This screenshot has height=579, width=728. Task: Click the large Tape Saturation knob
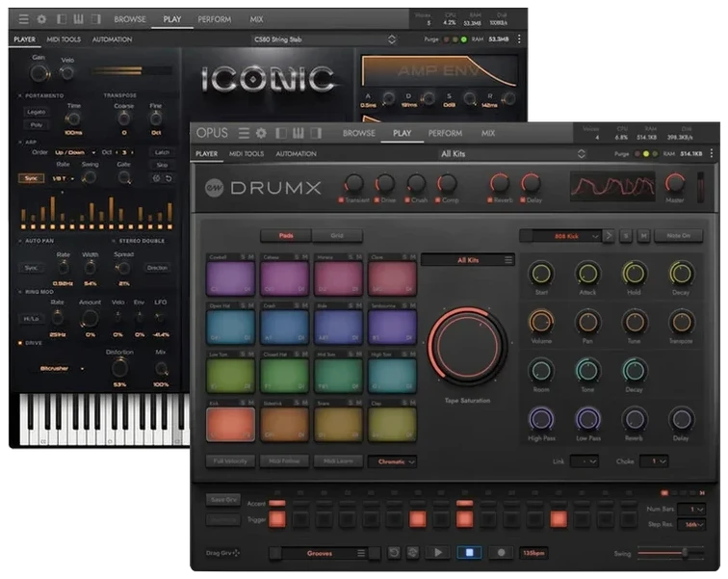(x=467, y=346)
